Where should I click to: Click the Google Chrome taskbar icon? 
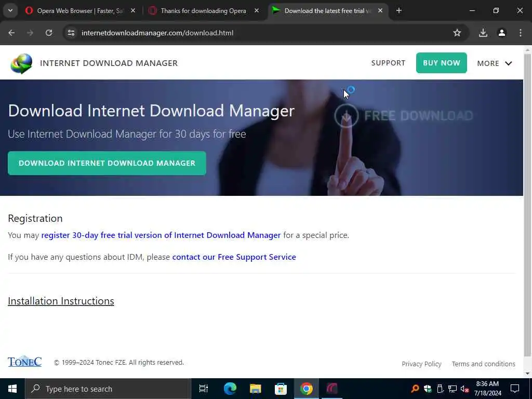point(306,389)
